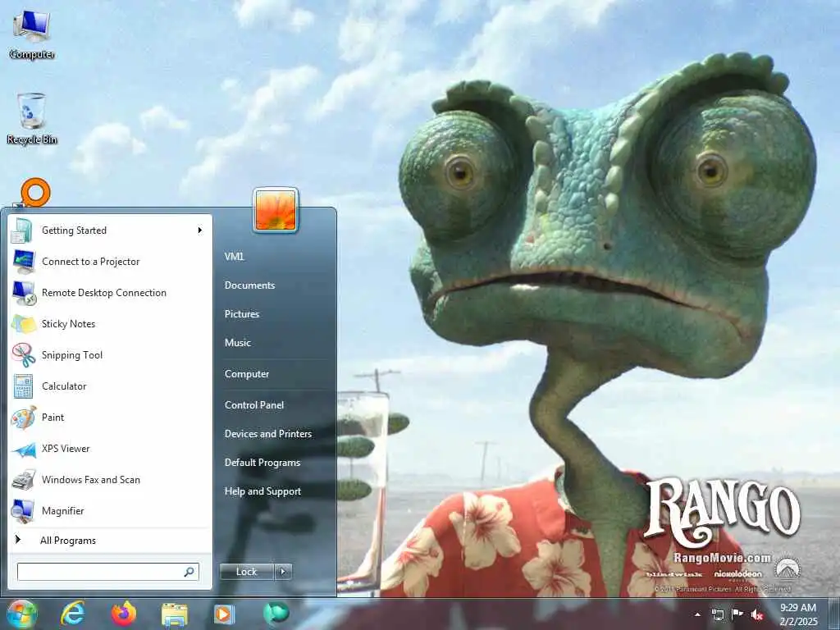Click the Remote Desktop Connection icon
The height and width of the screenshot is (630, 840).
tap(24, 293)
